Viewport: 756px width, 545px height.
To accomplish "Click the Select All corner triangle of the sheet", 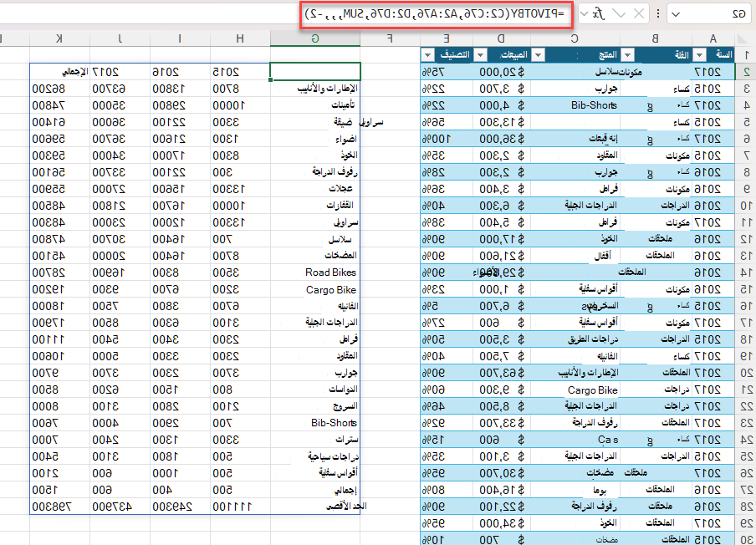I will [x=742, y=39].
